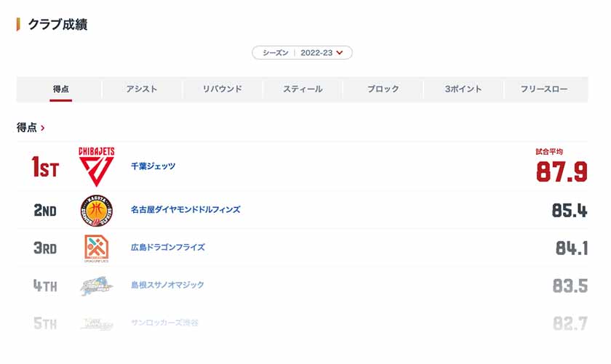Expand the 得点 section heading arrow
Viewport: 611px width, 364px height.
(43, 128)
